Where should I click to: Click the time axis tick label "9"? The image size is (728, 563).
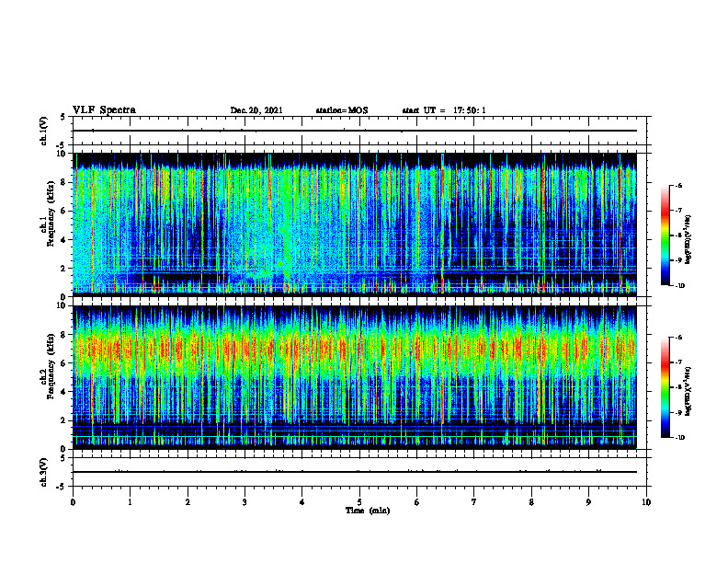pyautogui.click(x=588, y=502)
